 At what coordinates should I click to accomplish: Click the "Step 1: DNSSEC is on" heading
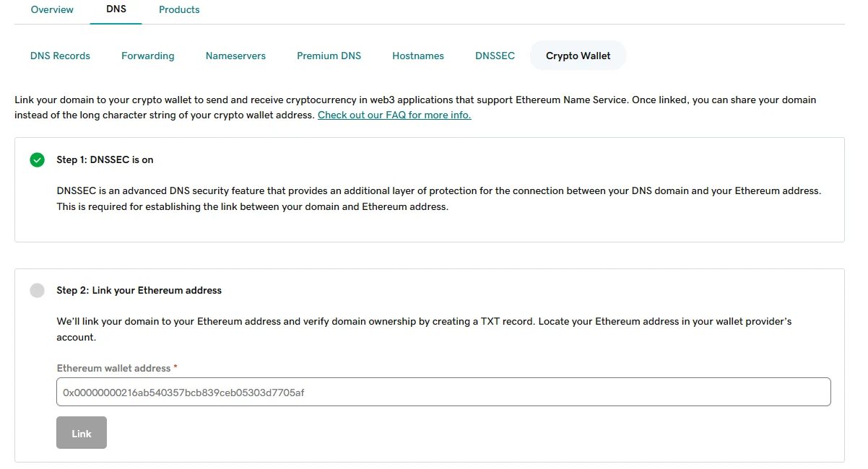click(105, 159)
